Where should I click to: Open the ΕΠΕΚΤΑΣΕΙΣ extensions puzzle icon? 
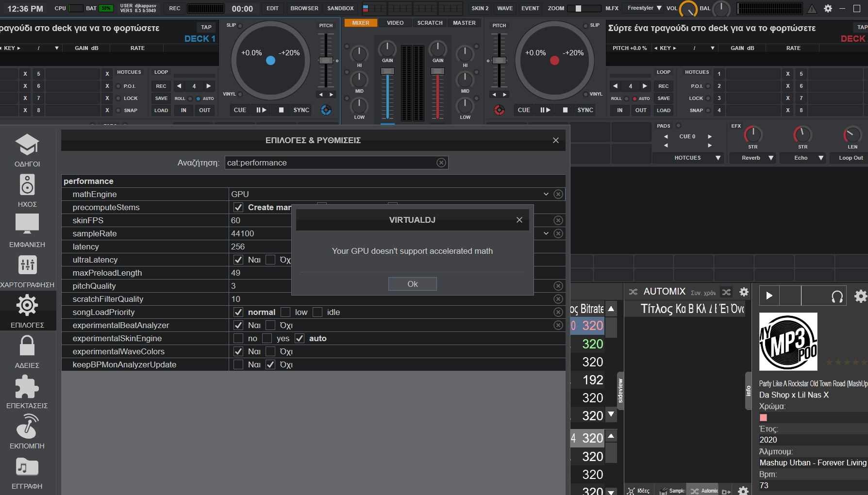pos(27,387)
